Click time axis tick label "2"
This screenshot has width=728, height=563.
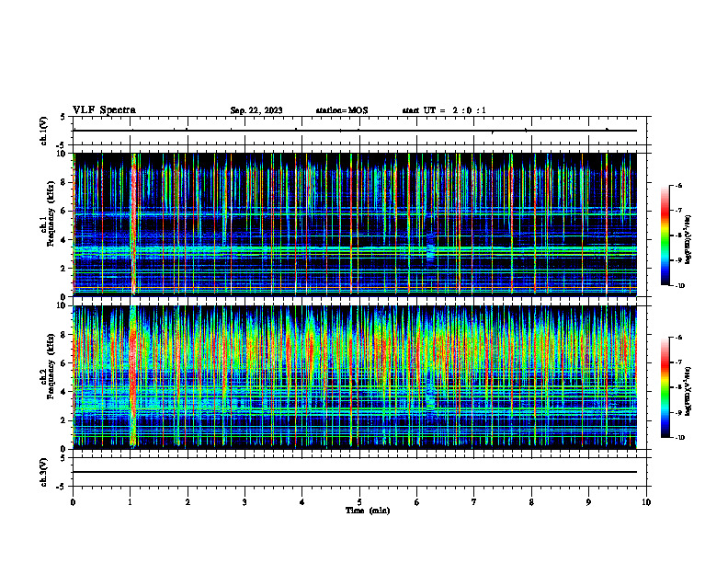click(x=188, y=502)
